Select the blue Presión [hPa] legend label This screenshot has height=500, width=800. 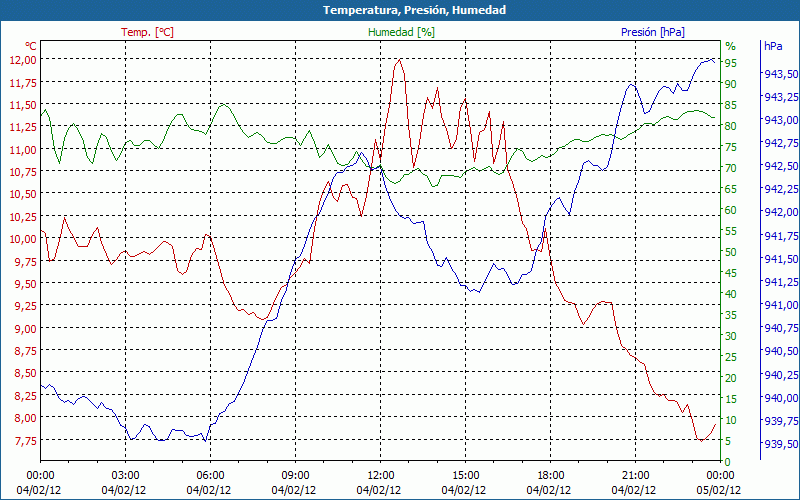[653, 32]
